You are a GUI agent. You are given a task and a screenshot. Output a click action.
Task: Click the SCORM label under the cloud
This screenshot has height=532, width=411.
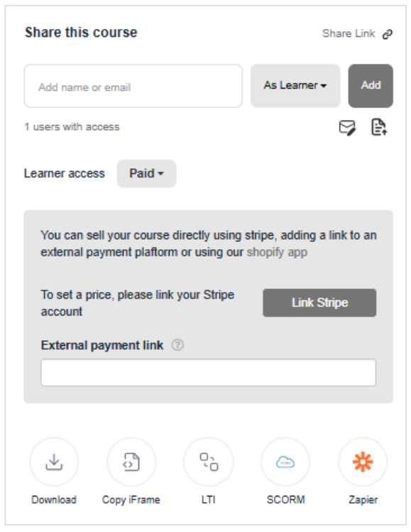coord(285,500)
